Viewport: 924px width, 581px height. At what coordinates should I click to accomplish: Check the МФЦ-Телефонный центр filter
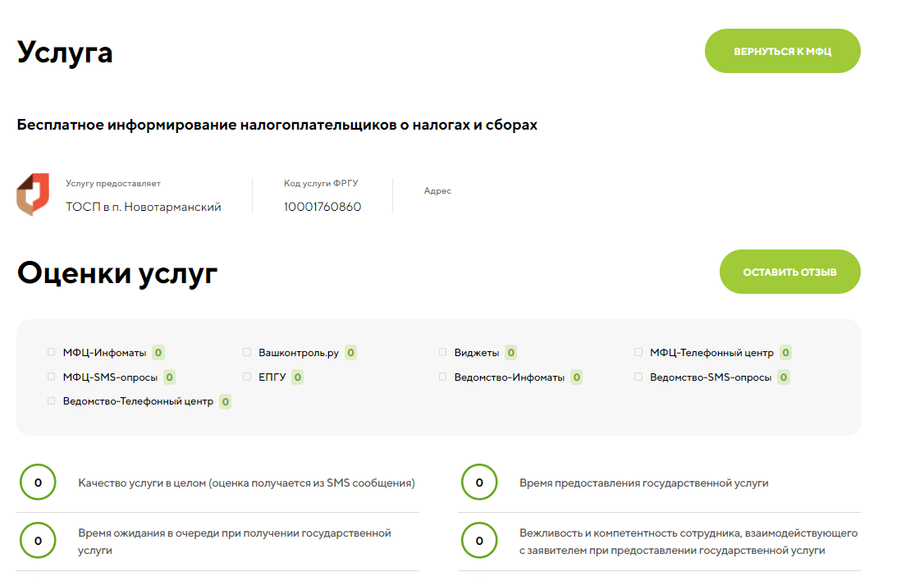coord(638,353)
